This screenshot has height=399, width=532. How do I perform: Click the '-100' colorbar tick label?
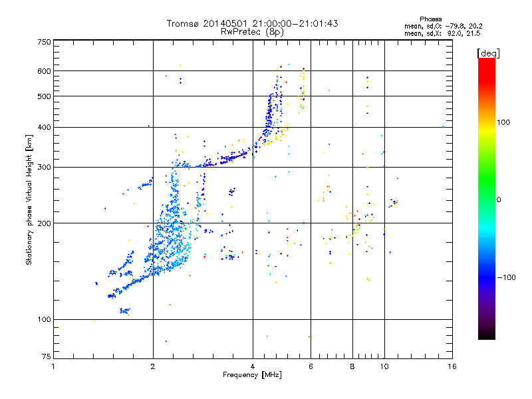(x=506, y=277)
